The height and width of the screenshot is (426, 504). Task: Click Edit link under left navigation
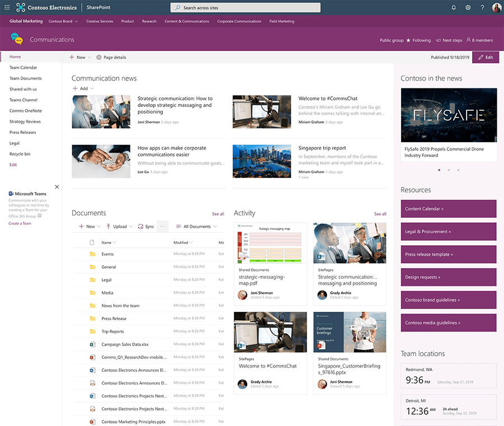tap(13, 165)
